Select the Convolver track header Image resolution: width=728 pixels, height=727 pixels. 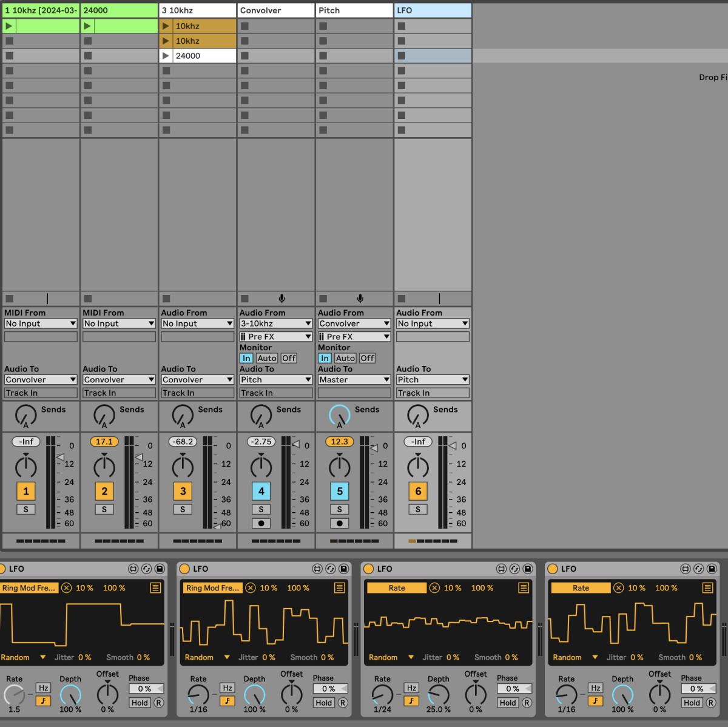pyautogui.click(x=276, y=10)
